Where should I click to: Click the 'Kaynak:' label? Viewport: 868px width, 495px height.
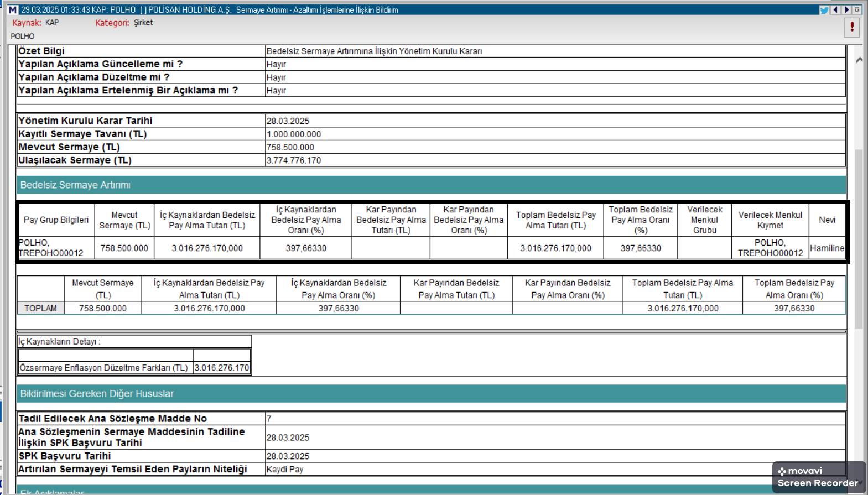(x=27, y=23)
